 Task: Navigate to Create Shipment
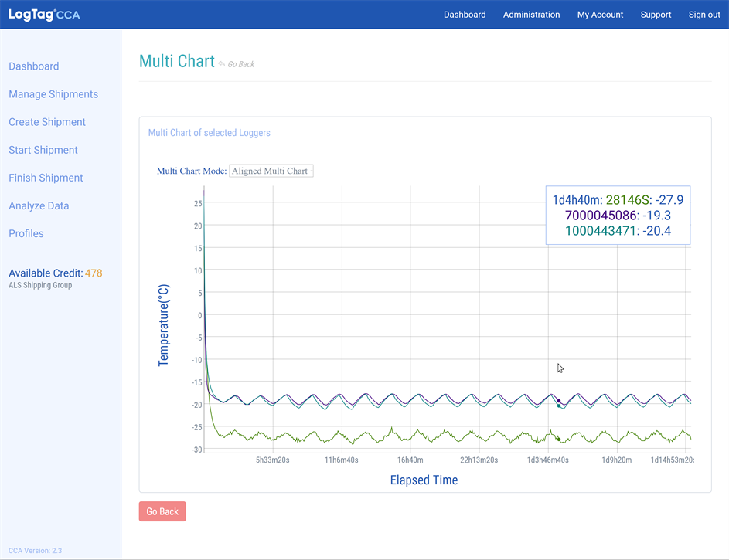[x=47, y=122]
